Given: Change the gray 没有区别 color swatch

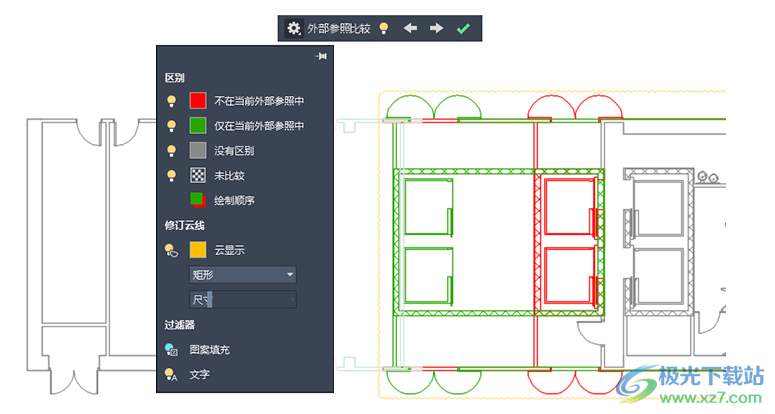Looking at the screenshot, I should point(198,150).
